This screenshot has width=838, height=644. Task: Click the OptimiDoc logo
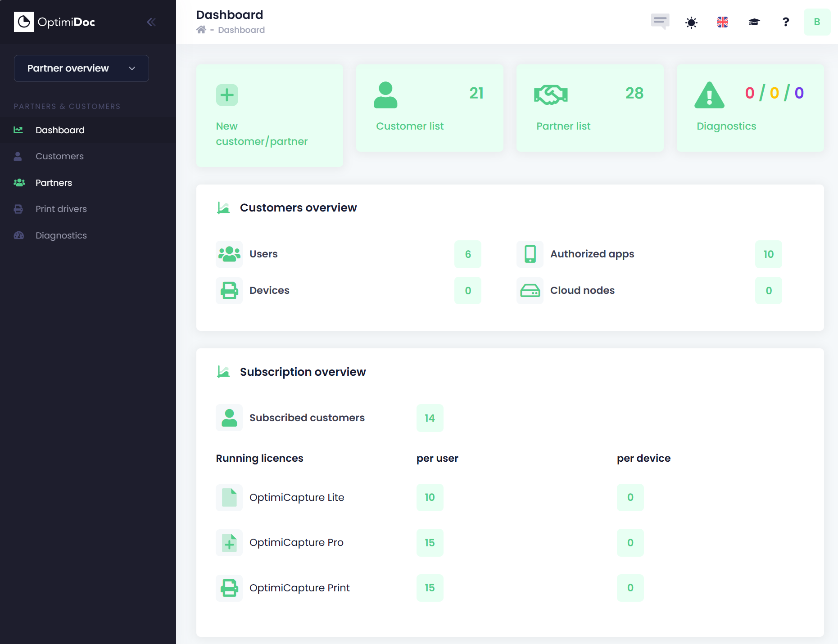pos(54,22)
